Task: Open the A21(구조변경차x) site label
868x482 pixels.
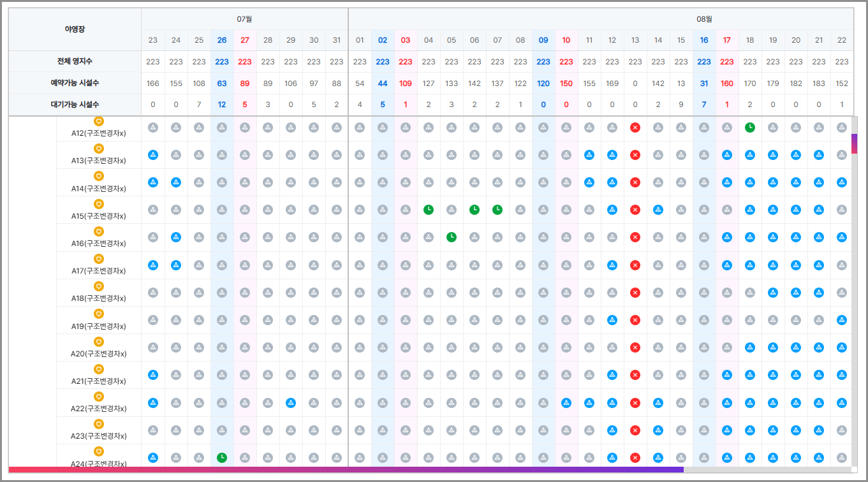Action: click(99, 381)
